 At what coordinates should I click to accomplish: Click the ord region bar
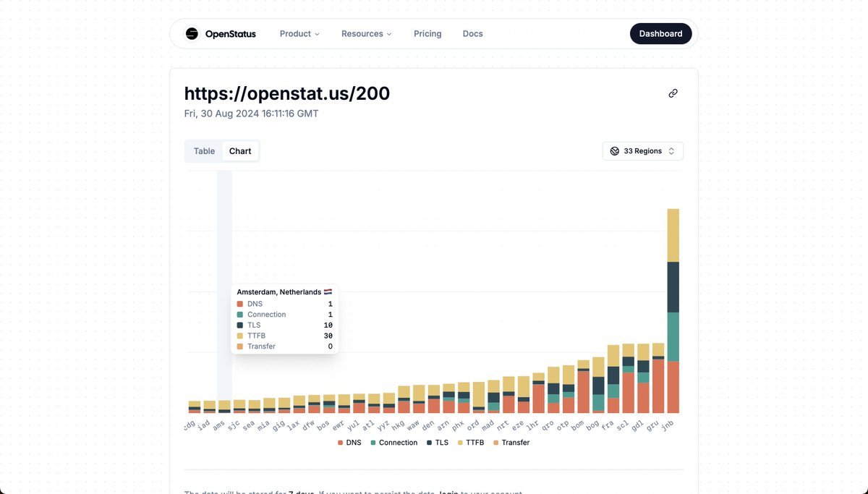coord(479,398)
